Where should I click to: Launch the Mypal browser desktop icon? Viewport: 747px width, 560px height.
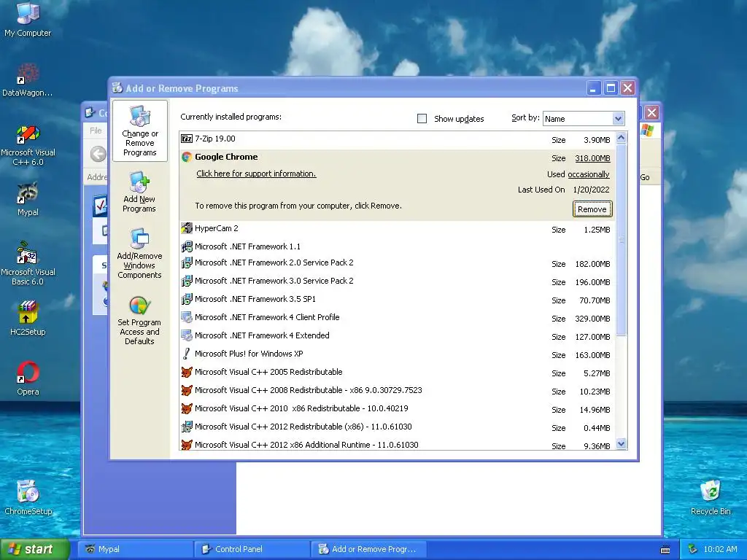[28, 199]
